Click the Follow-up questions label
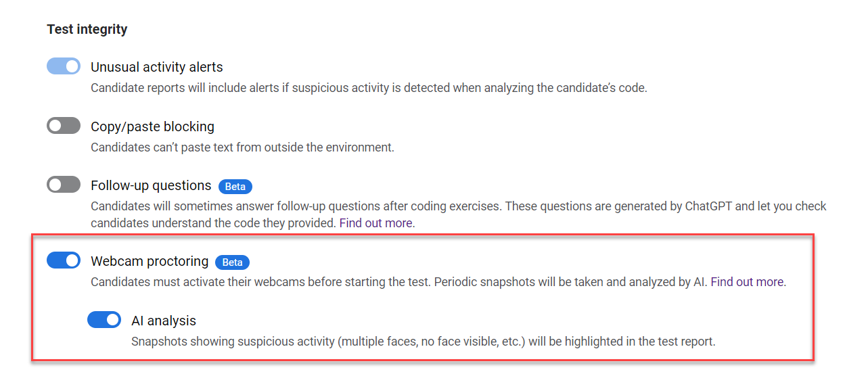 pyautogui.click(x=151, y=185)
